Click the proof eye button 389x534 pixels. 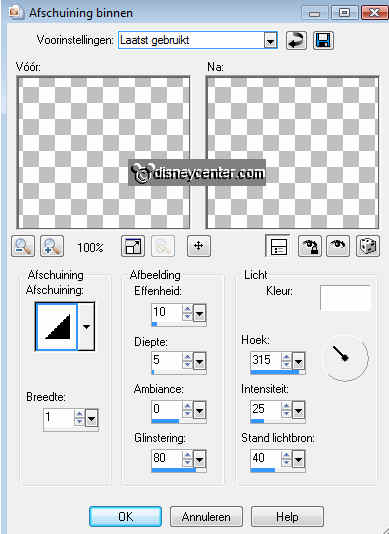[x=338, y=246]
